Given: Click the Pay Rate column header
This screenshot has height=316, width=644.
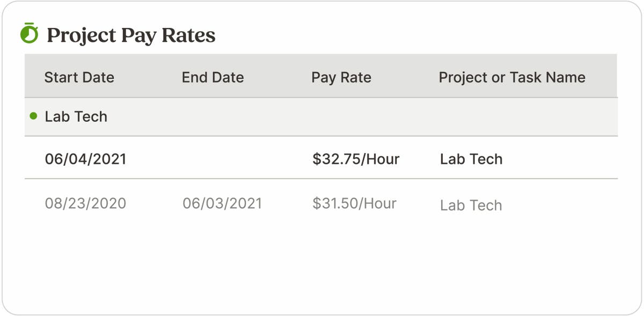Looking at the screenshot, I should pyautogui.click(x=341, y=77).
